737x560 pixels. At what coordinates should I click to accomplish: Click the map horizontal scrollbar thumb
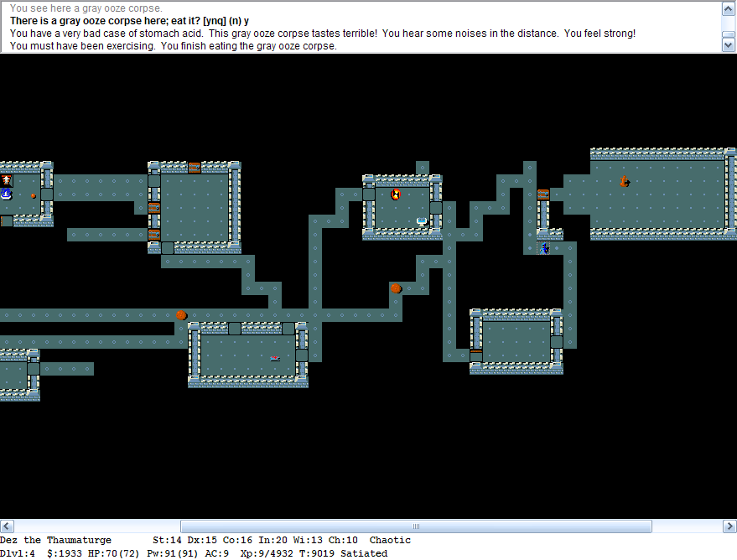coord(416,526)
